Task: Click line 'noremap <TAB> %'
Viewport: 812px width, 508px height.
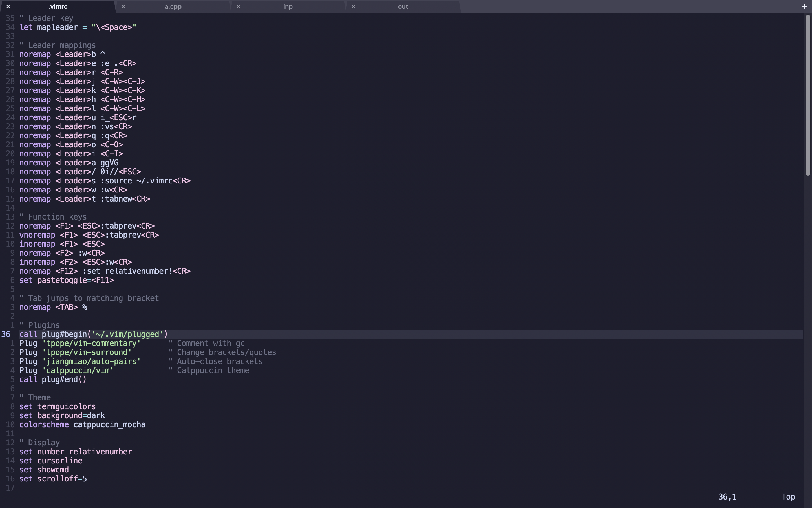Action: pos(53,307)
